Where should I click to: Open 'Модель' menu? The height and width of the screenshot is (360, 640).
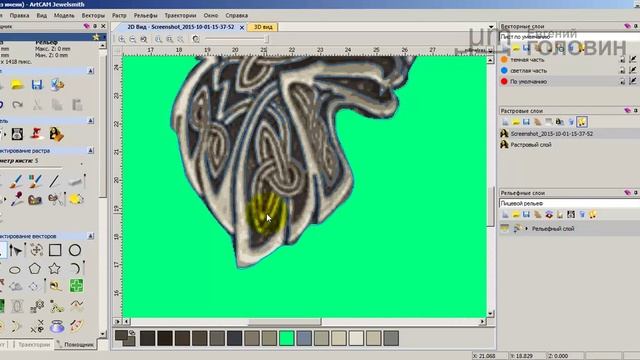64,16
